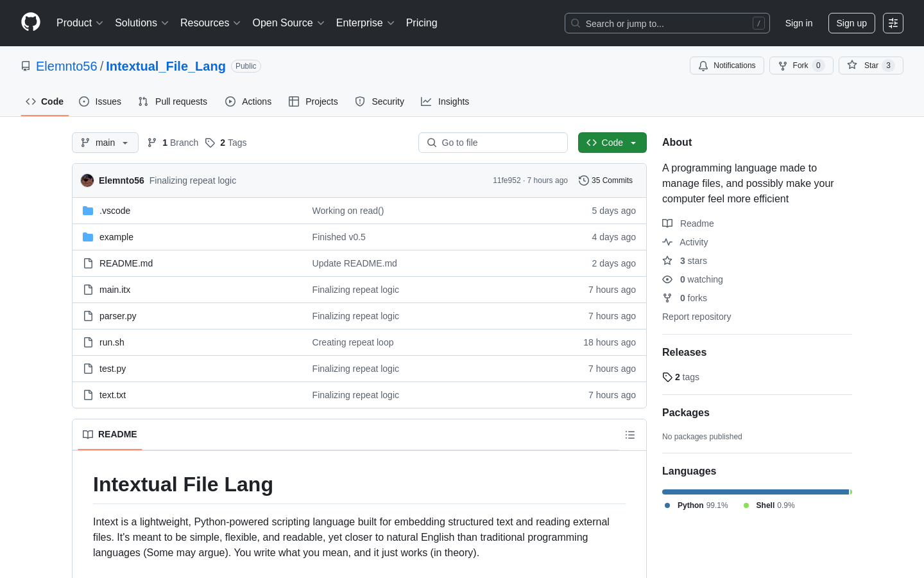This screenshot has height=578, width=924.
Task: Click the star icon in Star button
Action: click(852, 65)
